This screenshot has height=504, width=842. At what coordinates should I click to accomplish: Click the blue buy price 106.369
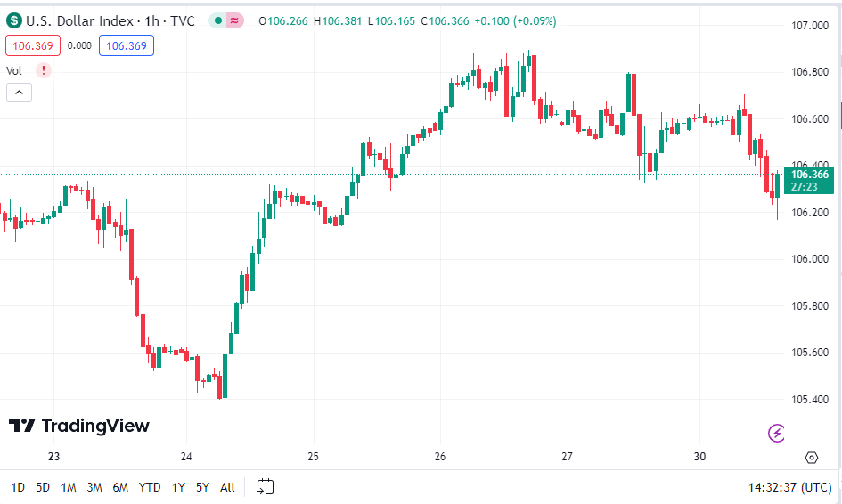click(x=126, y=45)
